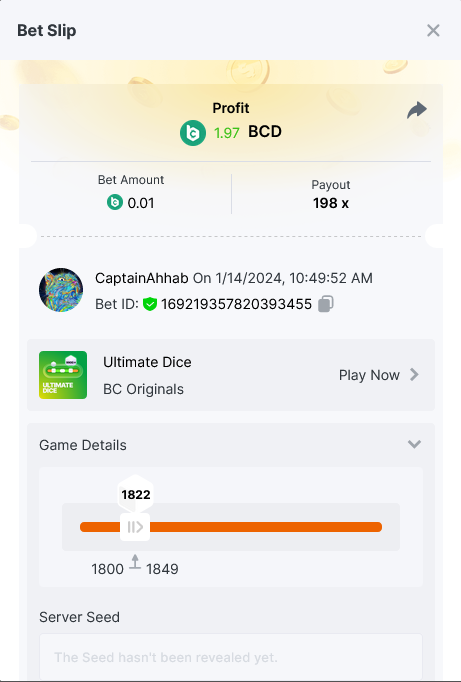Click the Server Seed field
Screen dimensions: 461x682
point(231,657)
